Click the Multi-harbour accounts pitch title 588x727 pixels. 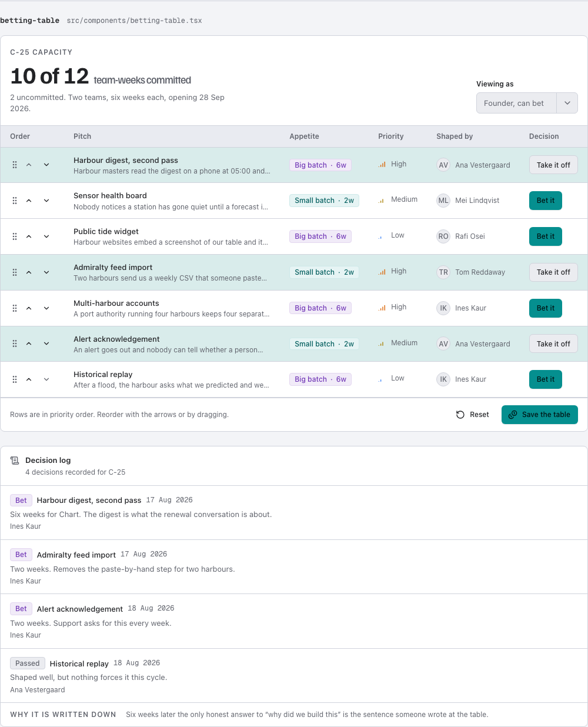pos(116,304)
